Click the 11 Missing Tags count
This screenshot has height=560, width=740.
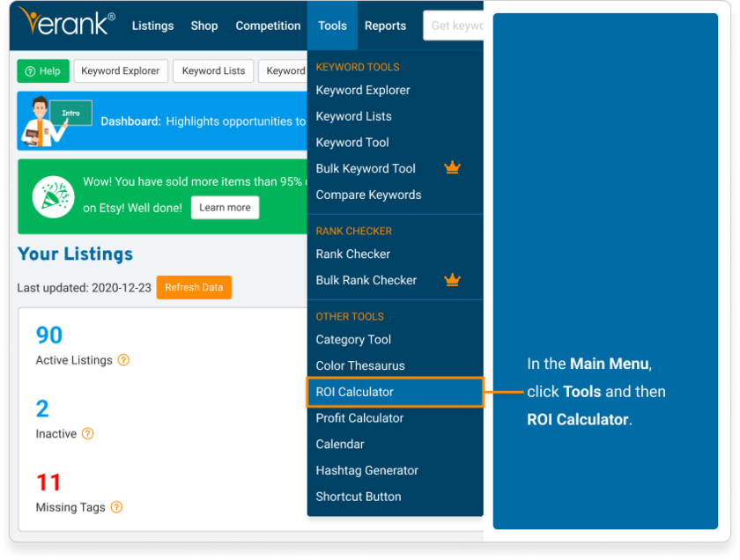[x=48, y=483]
